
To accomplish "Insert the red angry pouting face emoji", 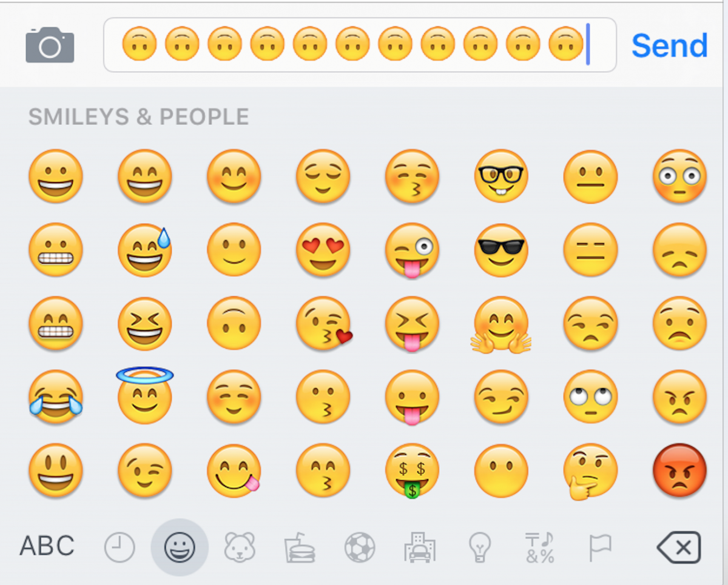I will coord(679,470).
